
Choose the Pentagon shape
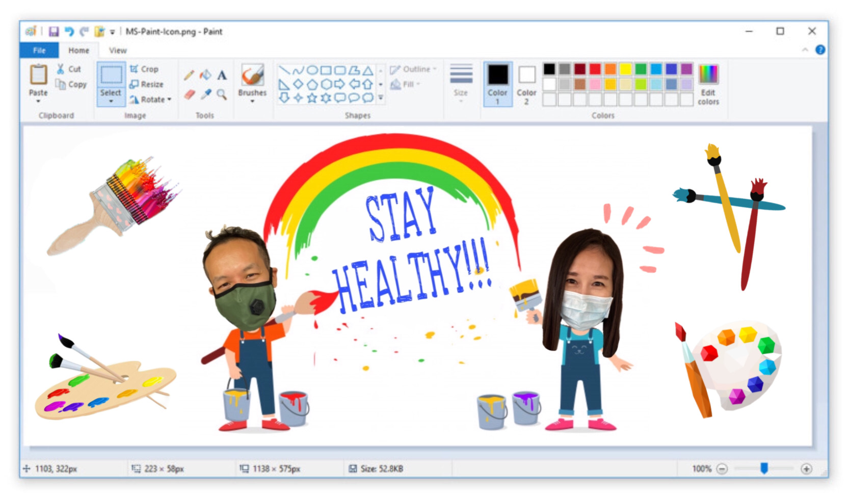click(x=312, y=84)
